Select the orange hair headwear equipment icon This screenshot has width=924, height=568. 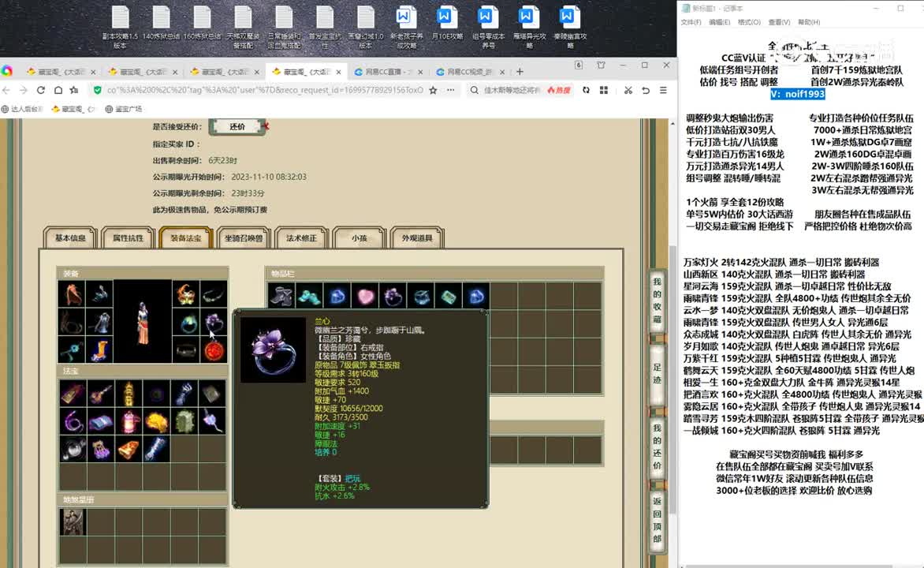tap(72, 293)
